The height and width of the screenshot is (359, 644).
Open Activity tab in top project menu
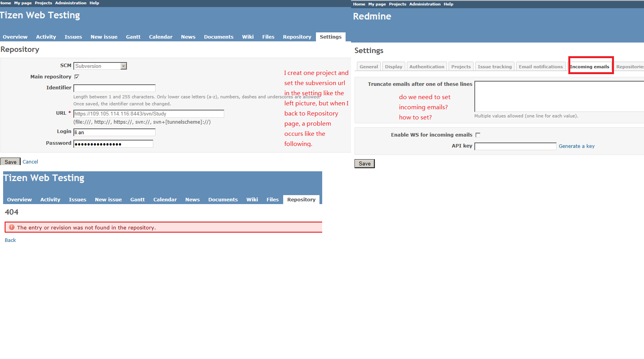(x=46, y=37)
